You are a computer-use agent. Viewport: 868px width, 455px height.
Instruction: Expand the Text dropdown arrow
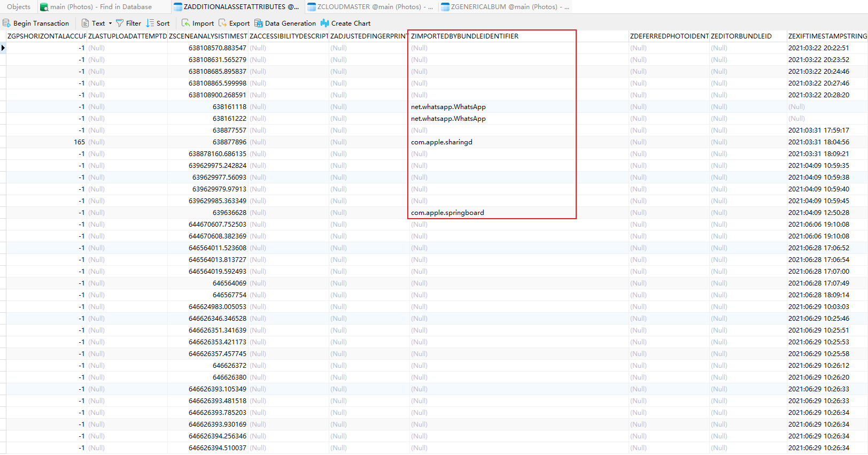pos(110,23)
